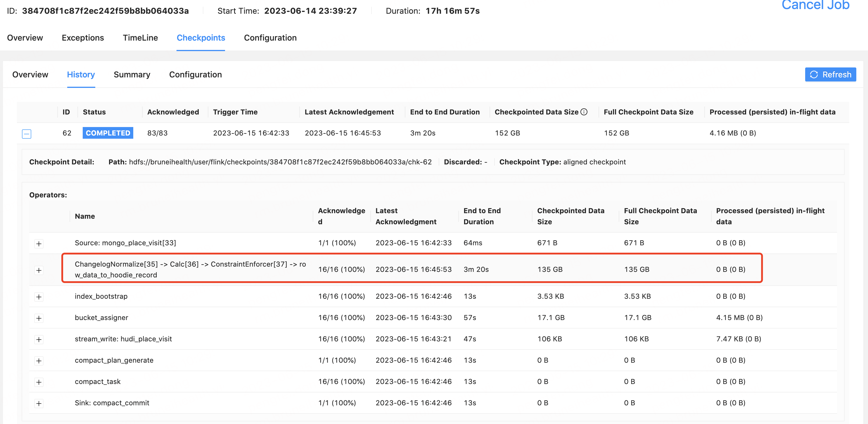The image size is (868, 424).
Task: Expand bucket_assigner operator row
Action: point(39,318)
